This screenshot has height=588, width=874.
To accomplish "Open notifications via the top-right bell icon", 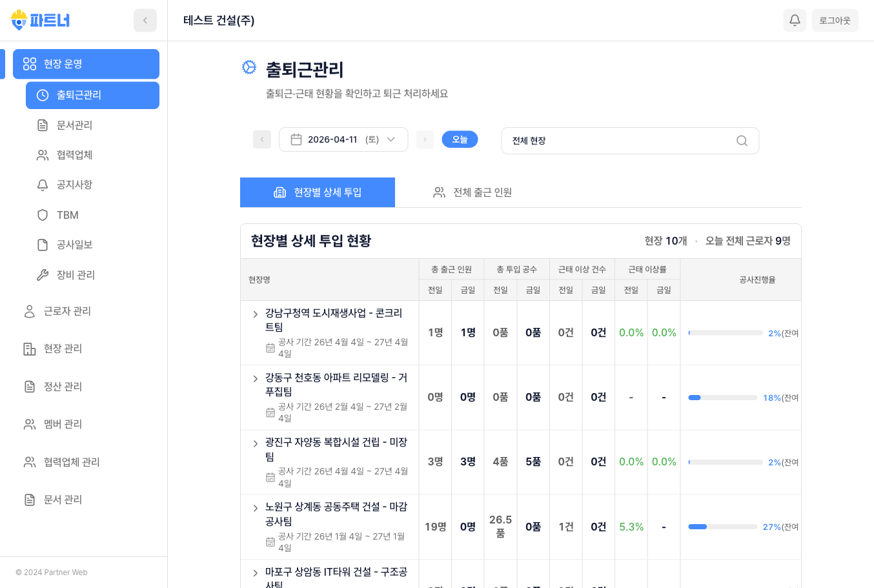I will (795, 20).
